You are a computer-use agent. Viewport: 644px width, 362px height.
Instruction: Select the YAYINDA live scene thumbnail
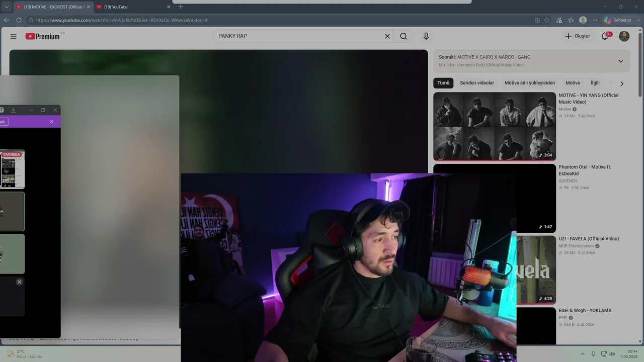click(x=12, y=169)
